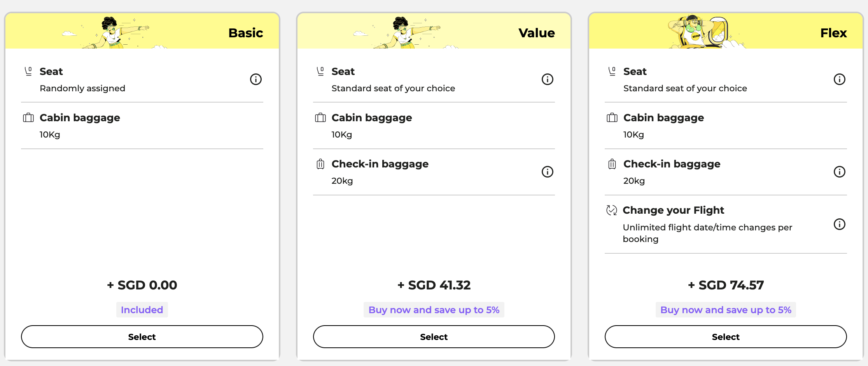The image size is (868, 366).
Task: Click the seat icon on Basic card
Action: (x=28, y=71)
